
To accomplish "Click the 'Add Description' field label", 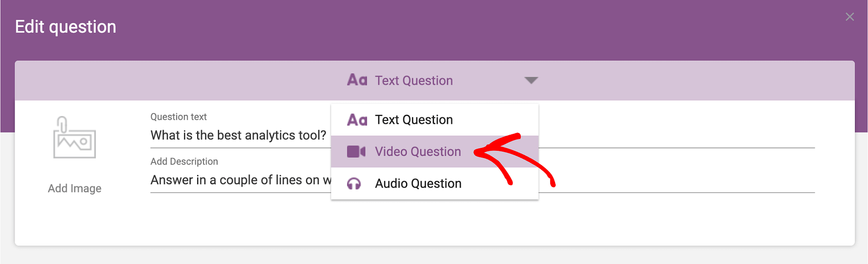I will (x=184, y=162).
